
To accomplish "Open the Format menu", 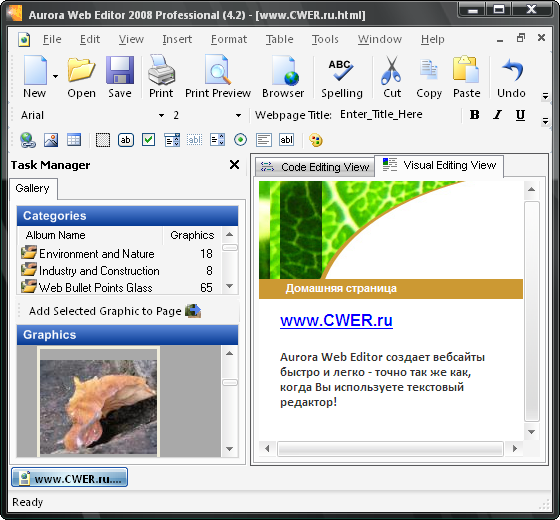I will [229, 39].
